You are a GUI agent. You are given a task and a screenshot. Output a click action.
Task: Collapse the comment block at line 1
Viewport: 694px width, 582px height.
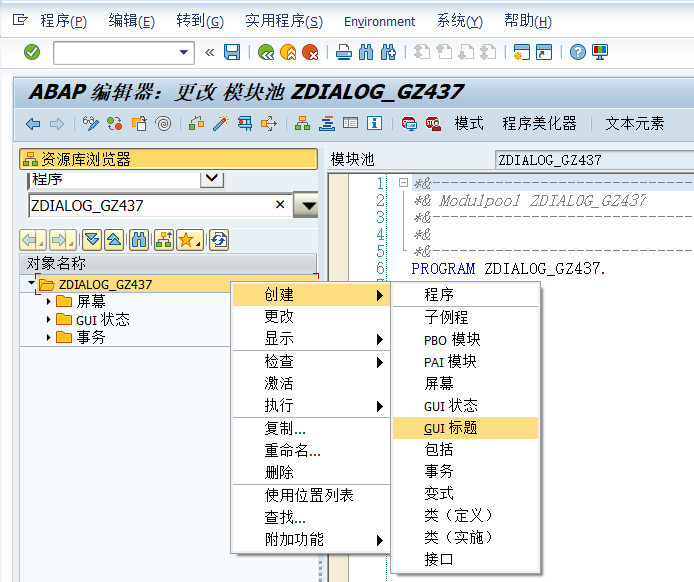403,182
